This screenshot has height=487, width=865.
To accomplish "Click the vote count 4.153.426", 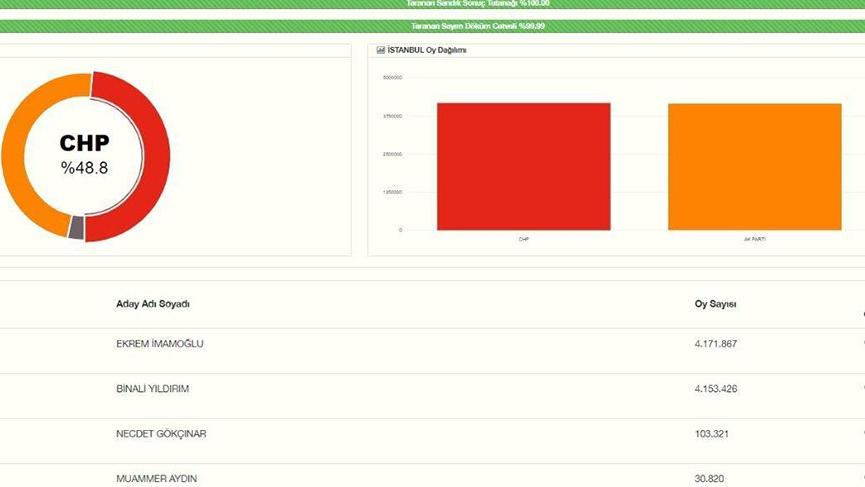I will 716,389.
